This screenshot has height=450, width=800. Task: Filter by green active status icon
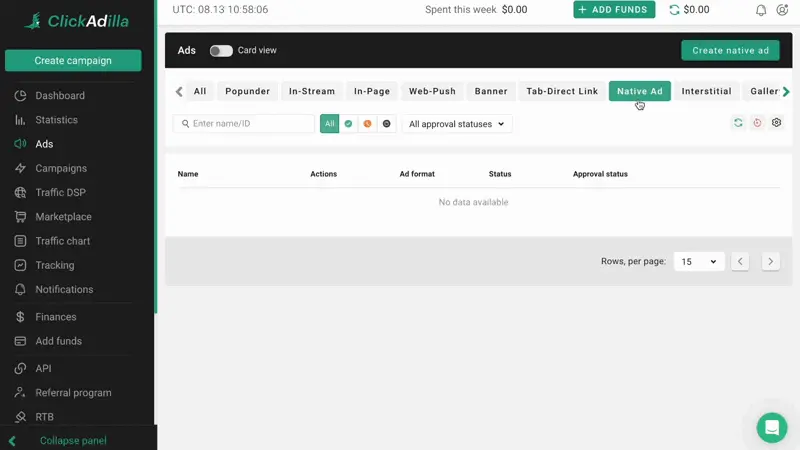(x=348, y=124)
